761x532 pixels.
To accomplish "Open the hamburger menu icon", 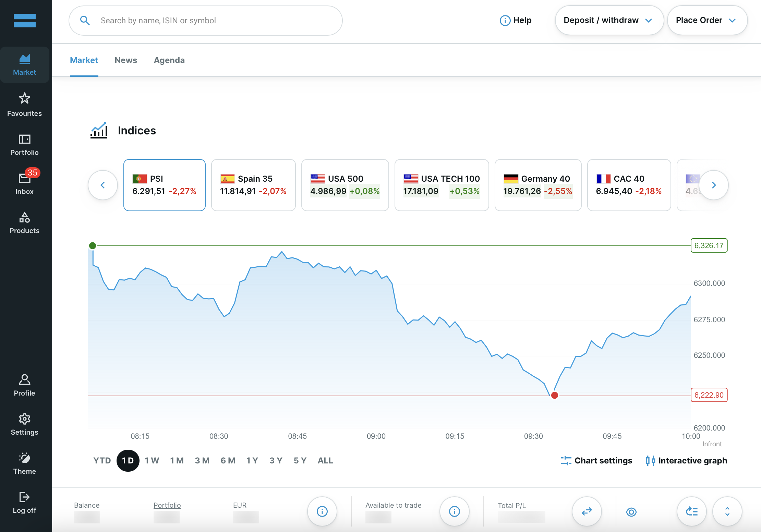I will point(24,21).
